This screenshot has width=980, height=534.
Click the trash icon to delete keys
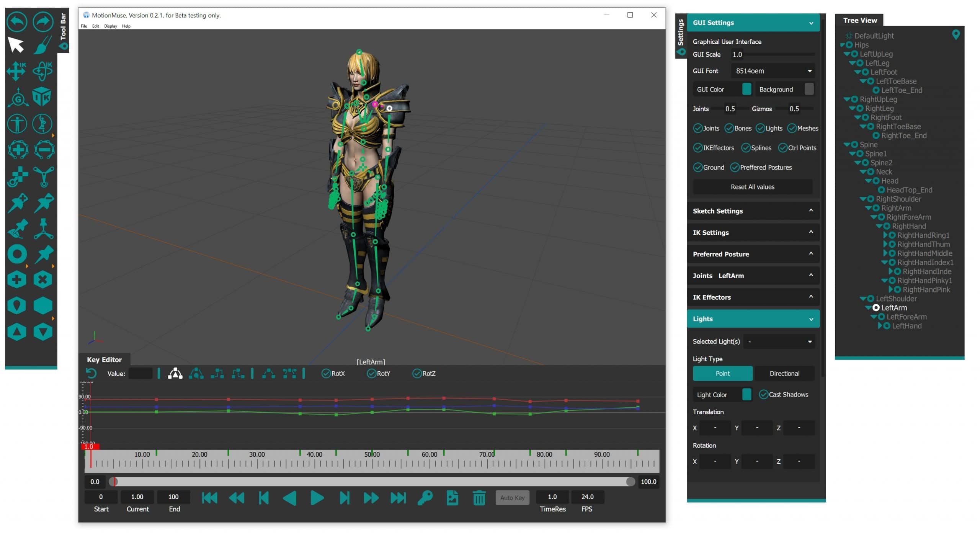click(479, 498)
